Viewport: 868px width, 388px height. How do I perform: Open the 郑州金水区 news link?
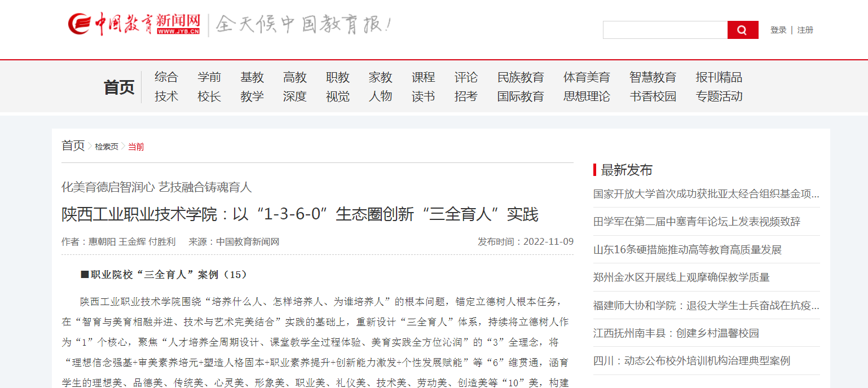click(x=681, y=277)
